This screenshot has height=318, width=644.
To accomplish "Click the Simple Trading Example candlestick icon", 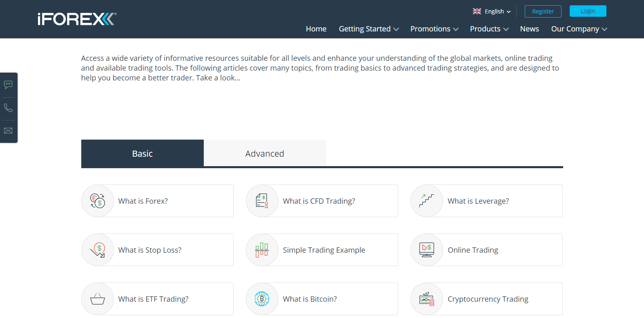I will [x=262, y=250].
